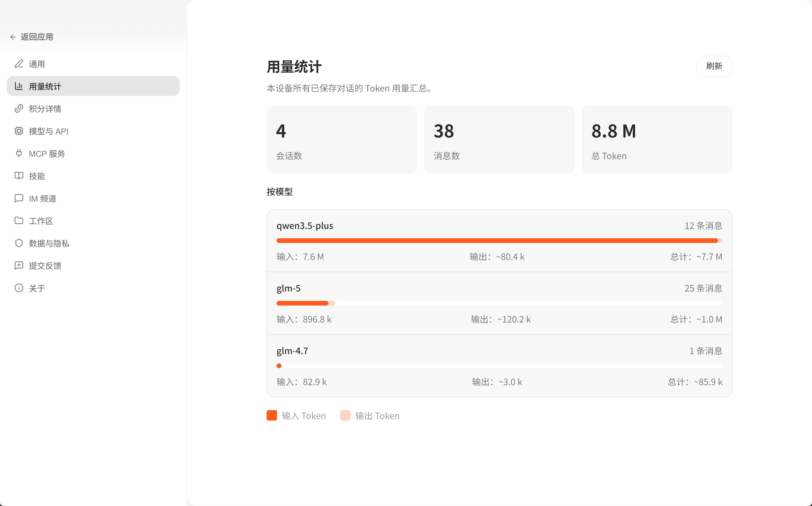The width and height of the screenshot is (812, 506).
Task: Open the 提交反馈 menu item
Action: (x=45, y=266)
